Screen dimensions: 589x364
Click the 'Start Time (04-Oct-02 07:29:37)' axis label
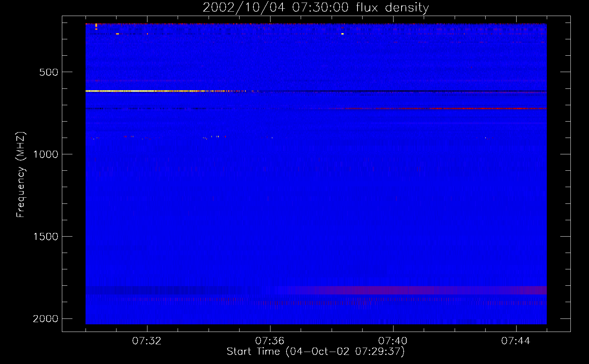(316, 352)
